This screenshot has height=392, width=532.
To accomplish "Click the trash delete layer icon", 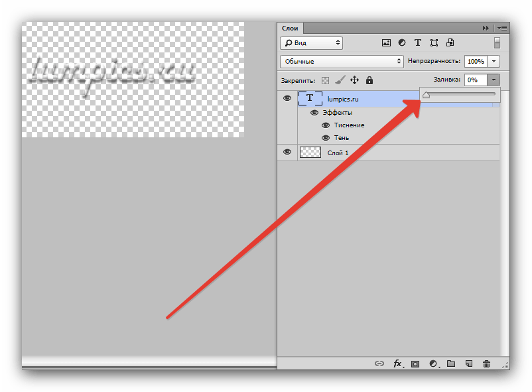I will 486,363.
